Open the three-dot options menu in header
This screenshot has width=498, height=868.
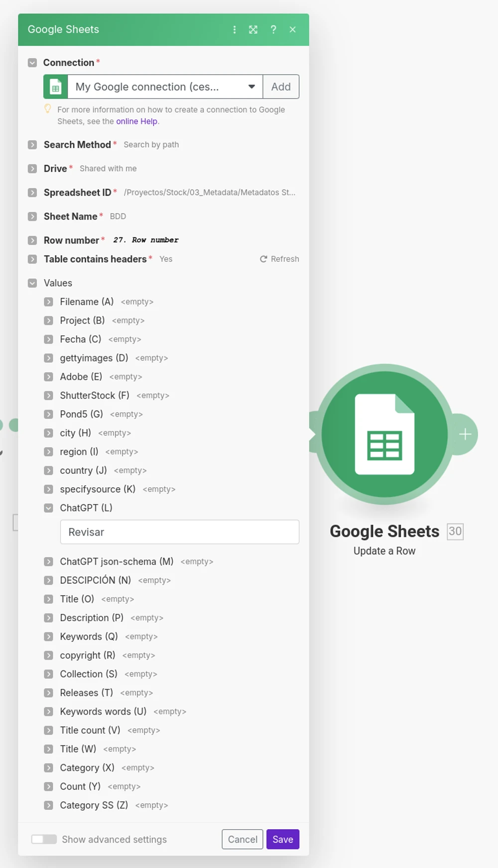pyautogui.click(x=235, y=29)
